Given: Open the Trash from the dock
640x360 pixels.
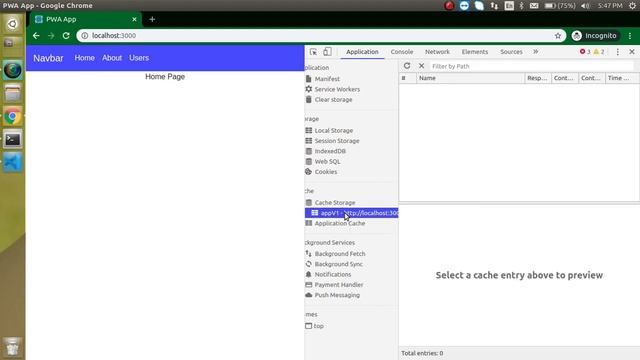Looking at the screenshot, I should point(13,346).
